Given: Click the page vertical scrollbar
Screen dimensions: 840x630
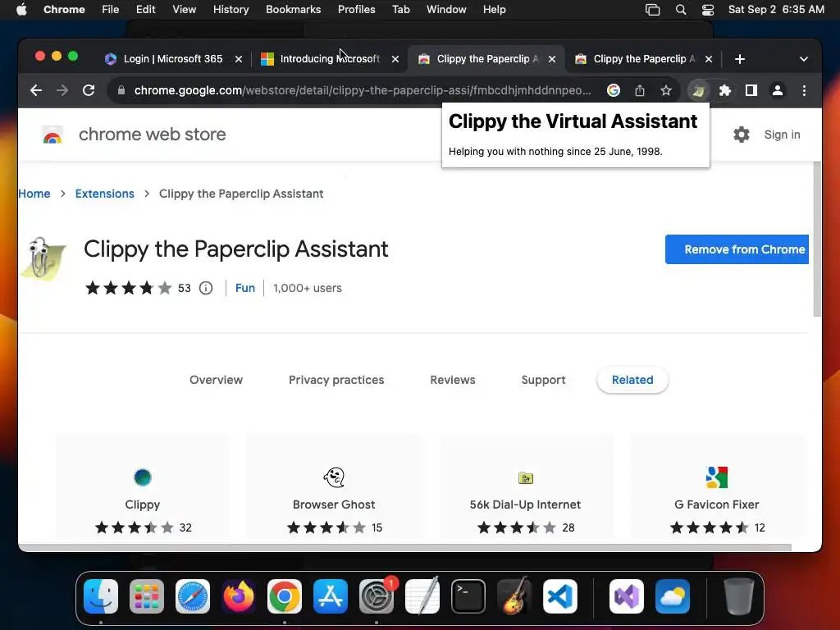Looking at the screenshot, I should 817,239.
